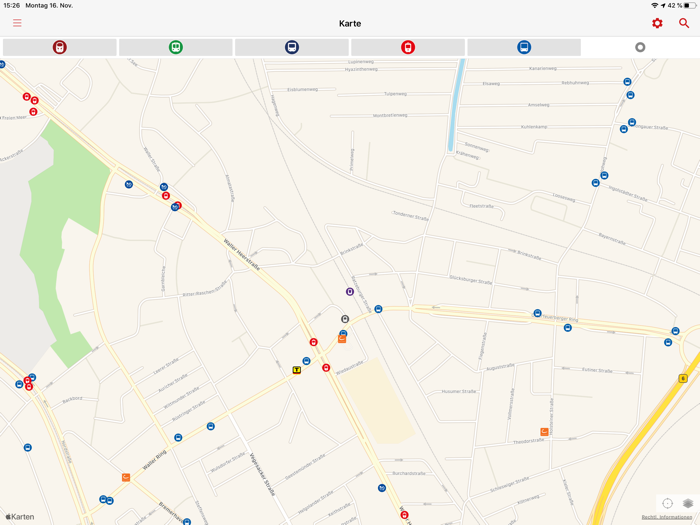Tap the yellow taxi T marker

point(296,370)
